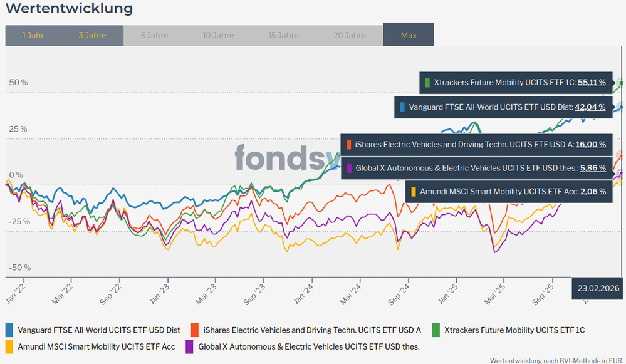
Task: Toggle Vanguard FTSE All-World legend entry
Action: tap(93, 330)
